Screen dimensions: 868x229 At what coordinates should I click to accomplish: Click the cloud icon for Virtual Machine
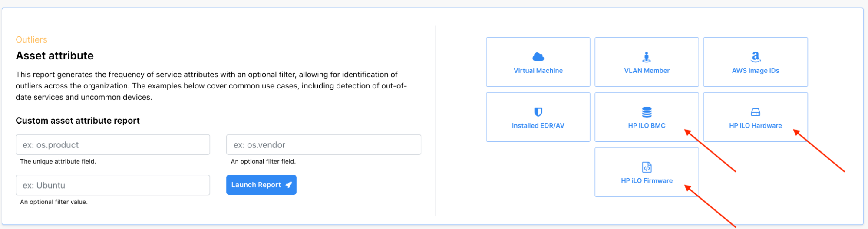[x=538, y=57]
